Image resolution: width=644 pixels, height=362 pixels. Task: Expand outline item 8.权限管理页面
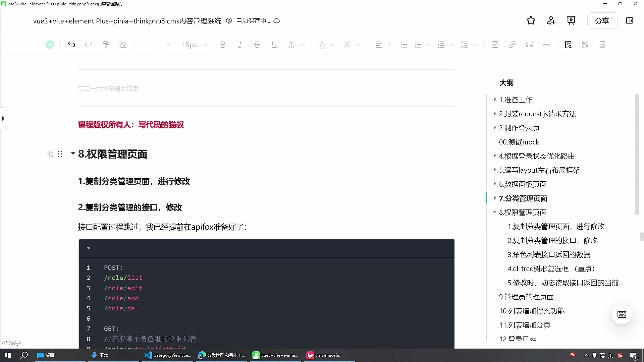click(494, 212)
